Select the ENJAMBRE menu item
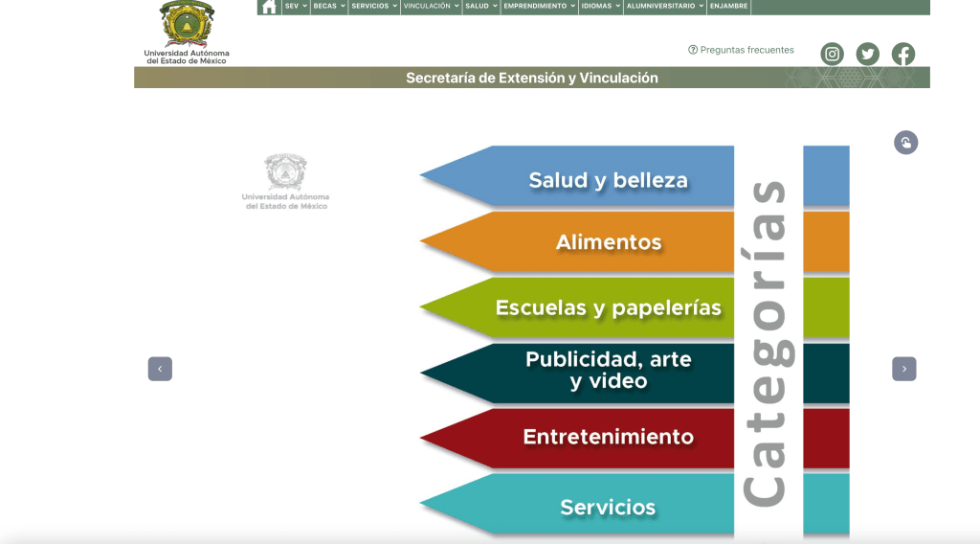 pyautogui.click(x=729, y=6)
